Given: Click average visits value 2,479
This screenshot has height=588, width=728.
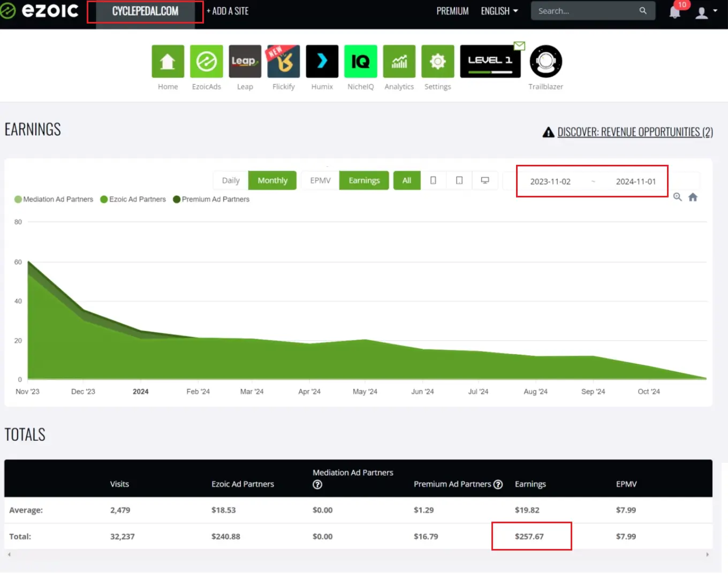Looking at the screenshot, I should tap(120, 510).
